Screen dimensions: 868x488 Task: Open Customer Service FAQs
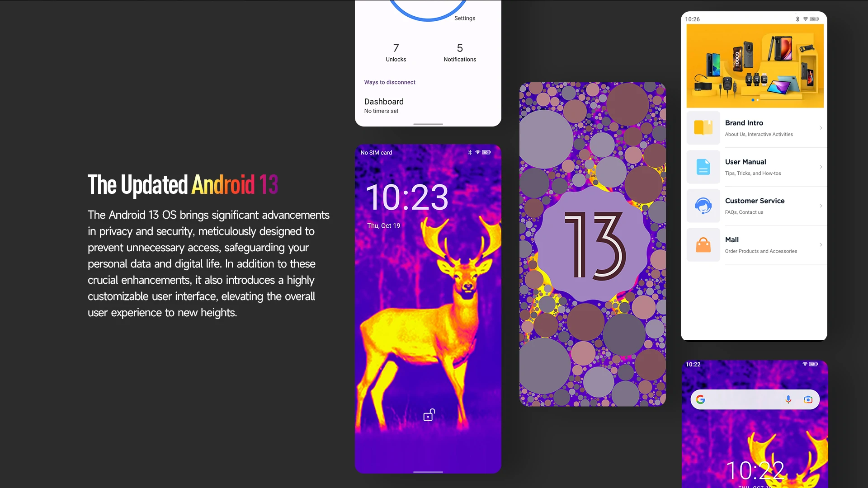point(755,205)
